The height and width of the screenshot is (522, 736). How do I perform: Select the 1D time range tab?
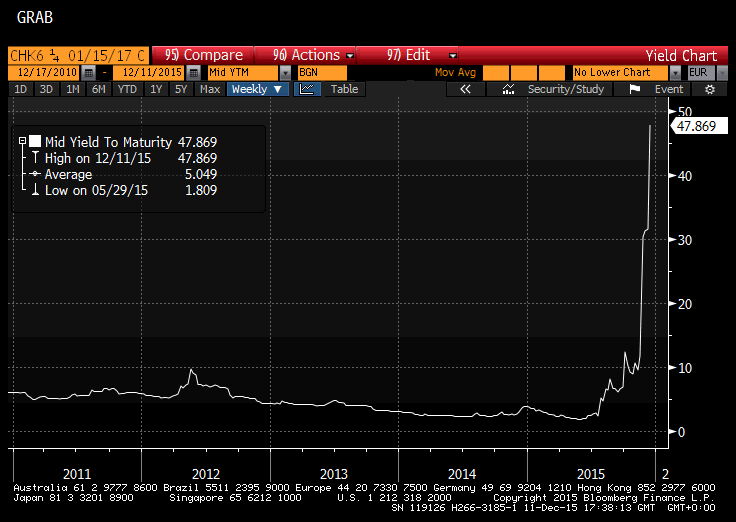[x=21, y=89]
